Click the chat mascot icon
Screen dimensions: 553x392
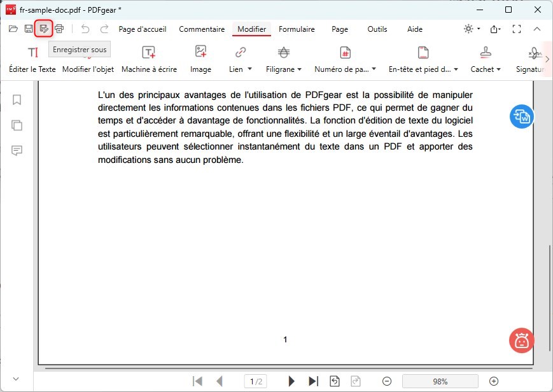pos(521,340)
